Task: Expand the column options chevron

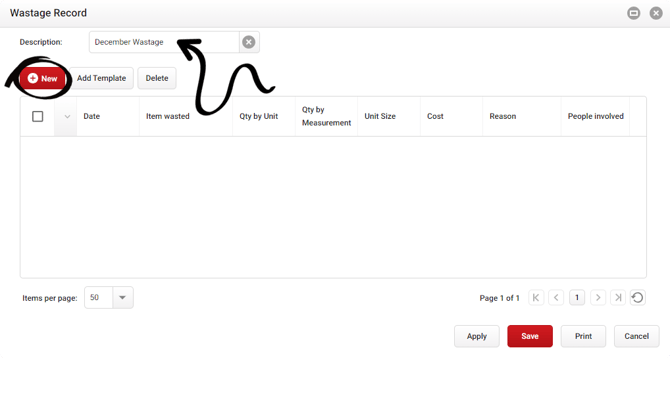Action: [x=67, y=116]
